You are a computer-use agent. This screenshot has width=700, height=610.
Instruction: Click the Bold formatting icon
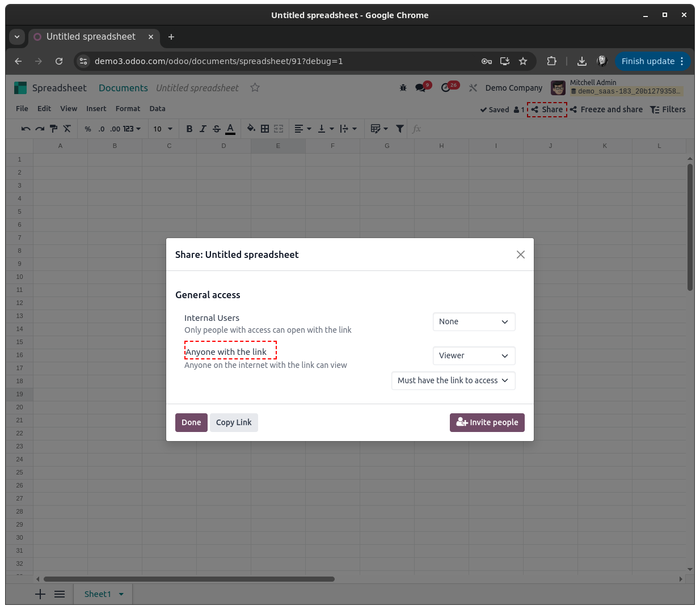coord(189,129)
